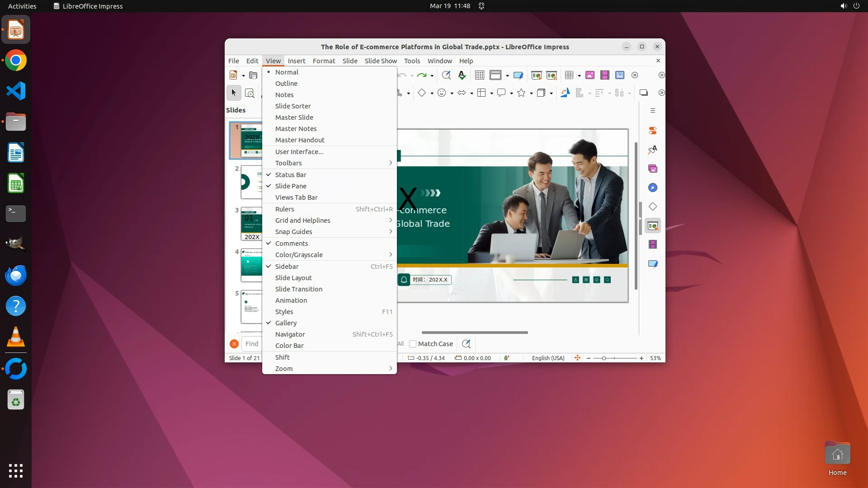This screenshot has width=868, height=488.
Task: Open the Stars and Banners shape dropdown arrow
Action: coord(531,93)
